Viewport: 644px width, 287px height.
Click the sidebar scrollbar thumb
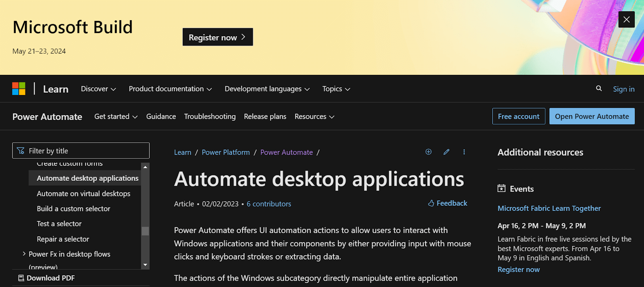point(145,231)
